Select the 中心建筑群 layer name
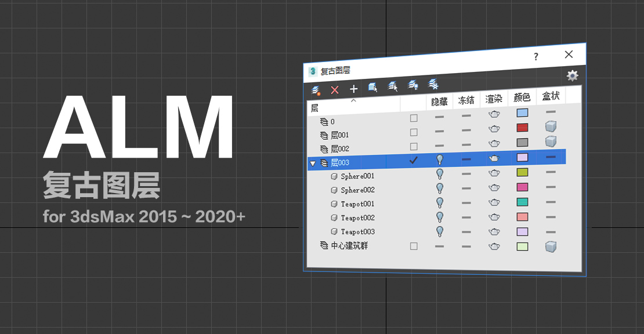This screenshot has height=334, width=644. click(349, 246)
